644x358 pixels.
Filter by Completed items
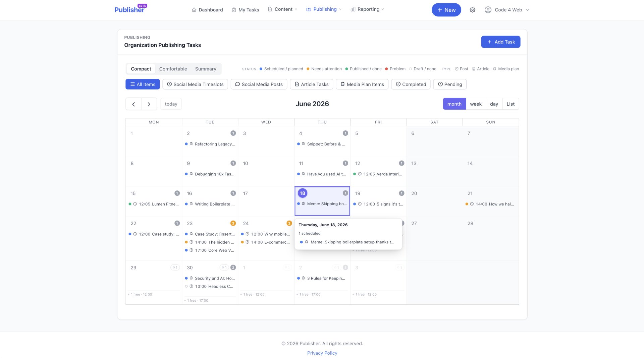tap(411, 84)
